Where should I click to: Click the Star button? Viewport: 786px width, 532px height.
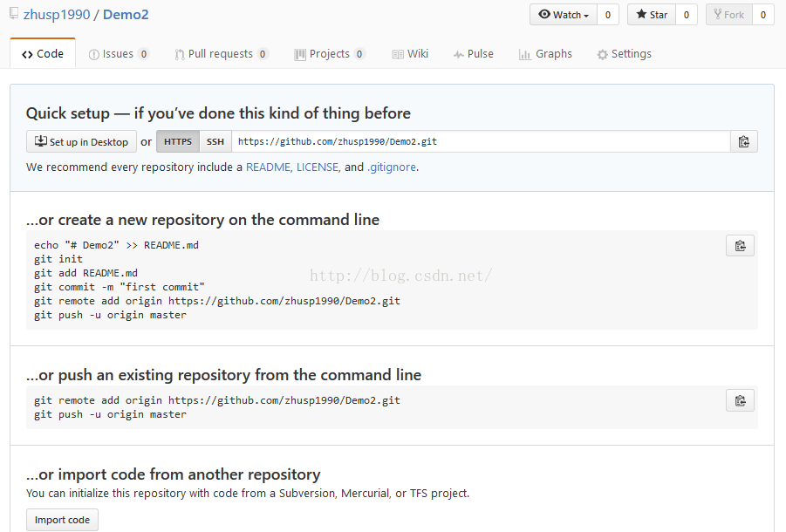pyautogui.click(x=652, y=15)
